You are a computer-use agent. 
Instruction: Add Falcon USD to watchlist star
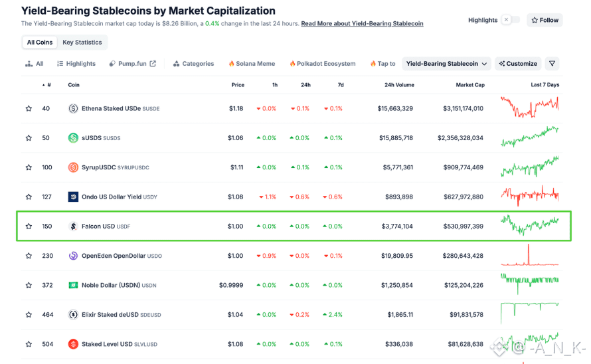tap(29, 227)
